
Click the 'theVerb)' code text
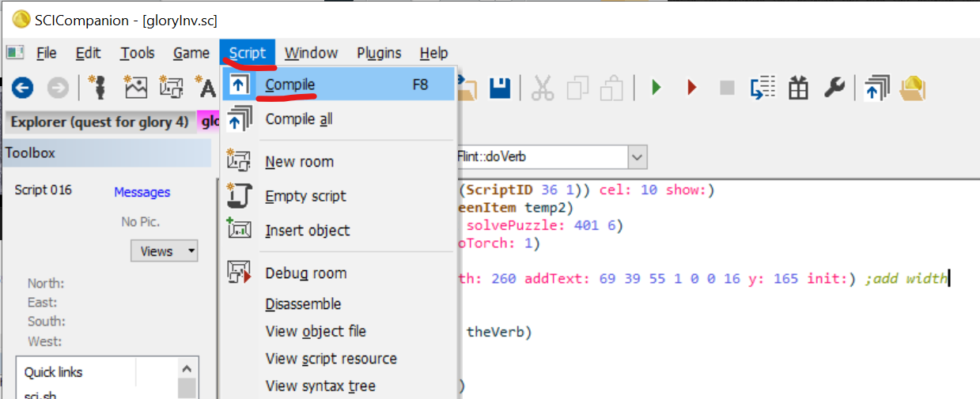(x=498, y=332)
